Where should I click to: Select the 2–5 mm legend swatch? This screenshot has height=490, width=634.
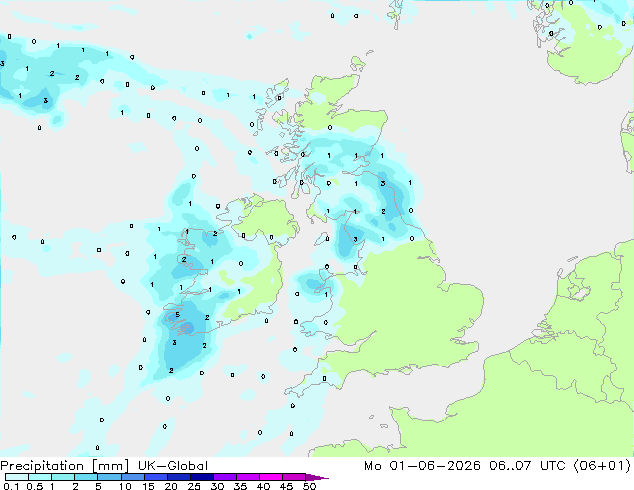click(x=86, y=477)
